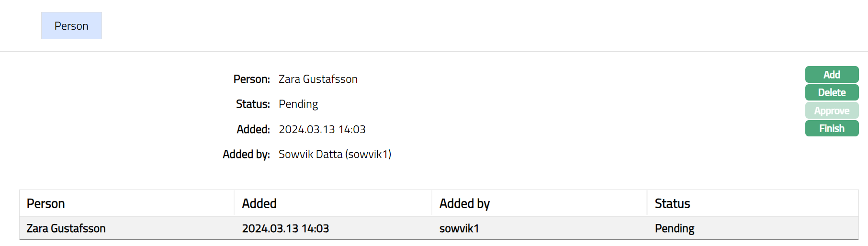The width and height of the screenshot is (868, 246).
Task: Click the Zara Gustafsson person detail value
Action: (x=318, y=79)
